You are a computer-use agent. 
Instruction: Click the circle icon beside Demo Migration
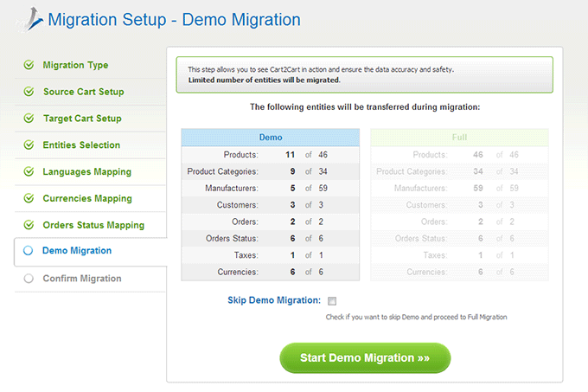[x=29, y=251]
